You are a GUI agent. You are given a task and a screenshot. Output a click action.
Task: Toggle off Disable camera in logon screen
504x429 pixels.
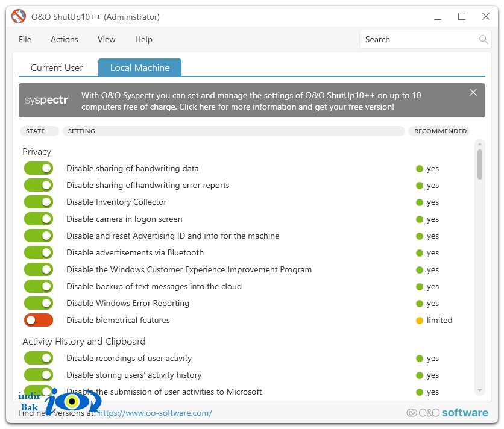tap(39, 219)
